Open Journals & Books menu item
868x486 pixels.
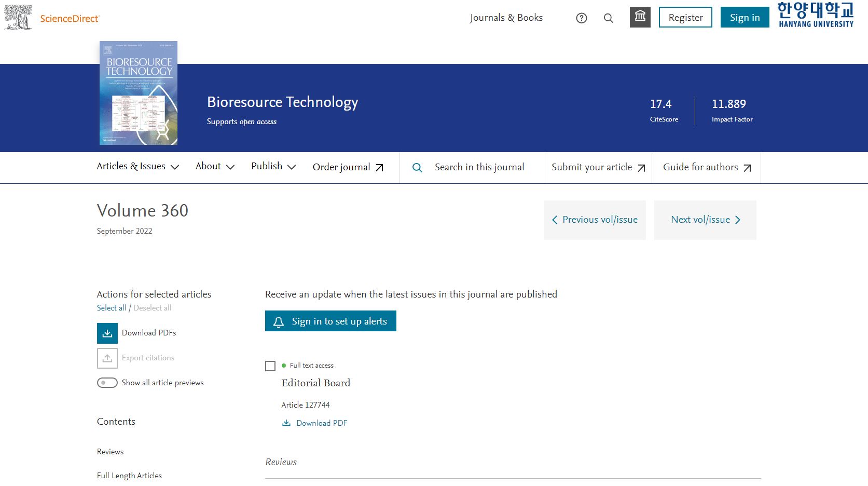506,18
